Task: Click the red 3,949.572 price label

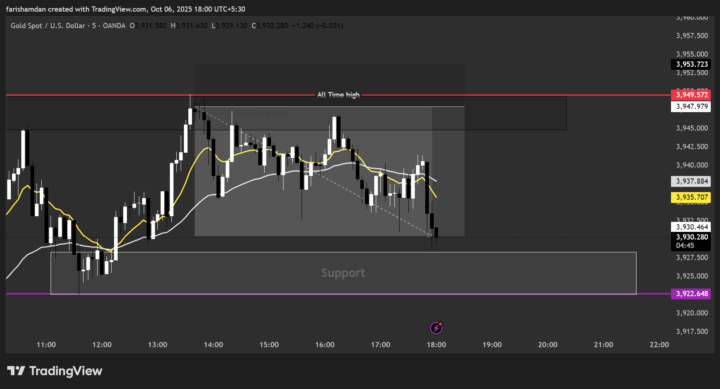Action: click(691, 95)
